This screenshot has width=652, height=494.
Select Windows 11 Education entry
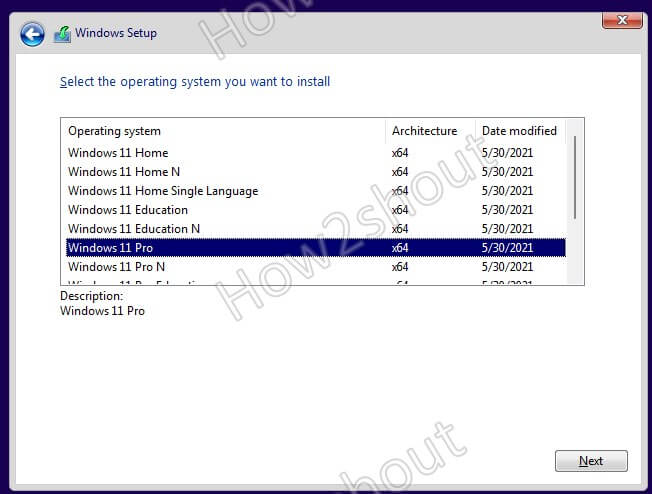(316, 210)
